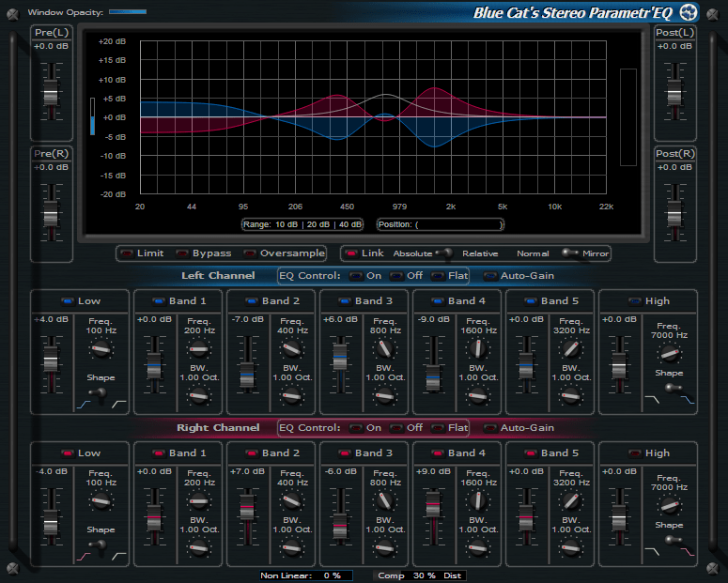
Task: Click Right Band 5 frequency knob
Action: point(570,501)
